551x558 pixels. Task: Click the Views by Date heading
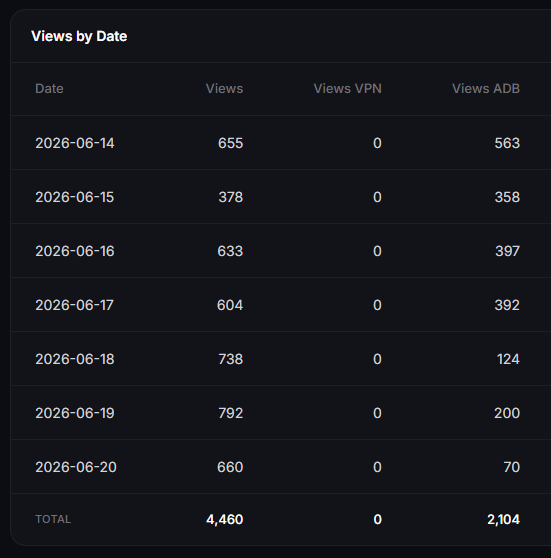(x=79, y=37)
